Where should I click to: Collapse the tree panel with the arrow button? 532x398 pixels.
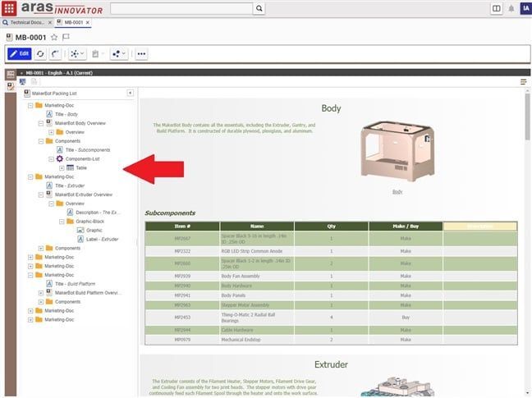pos(130,94)
